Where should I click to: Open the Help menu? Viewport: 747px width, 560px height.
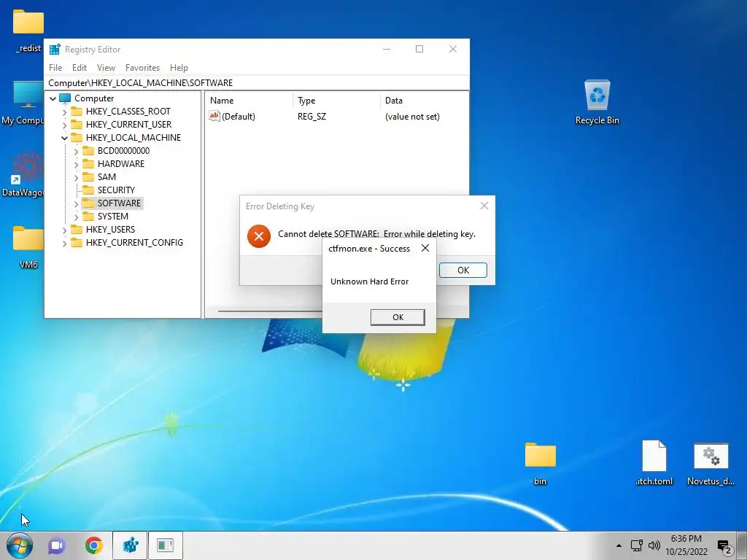(x=179, y=68)
